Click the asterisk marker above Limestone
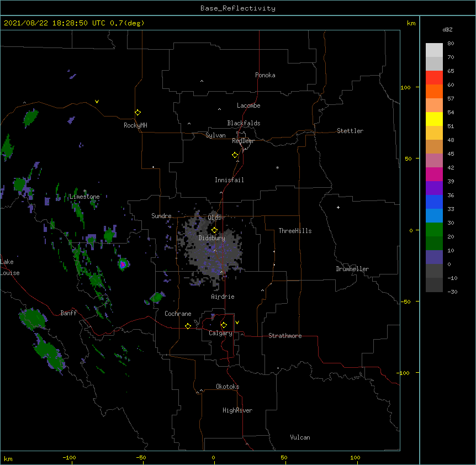Viewport: 476px width, 465px height. [x=85, y=191]
